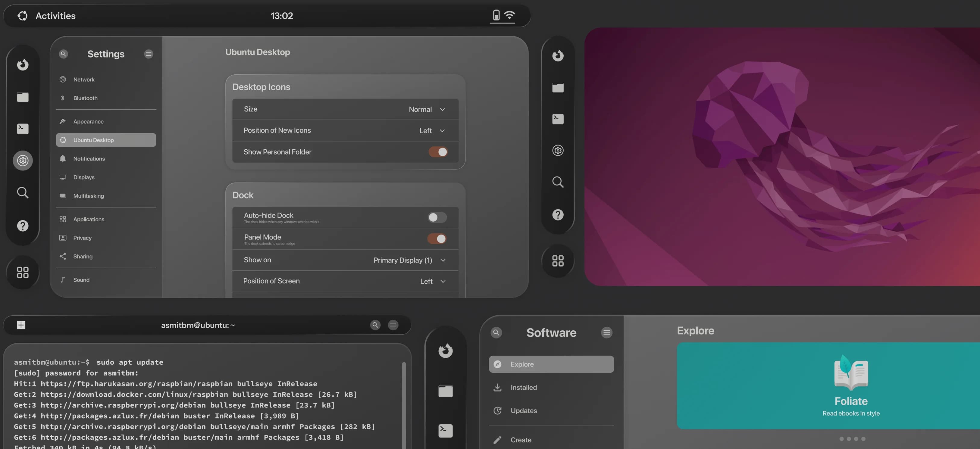The width and height of the screenshot is (980, 449).
Task: Select the Create pencil icon in Software
Action: [497, 440]
